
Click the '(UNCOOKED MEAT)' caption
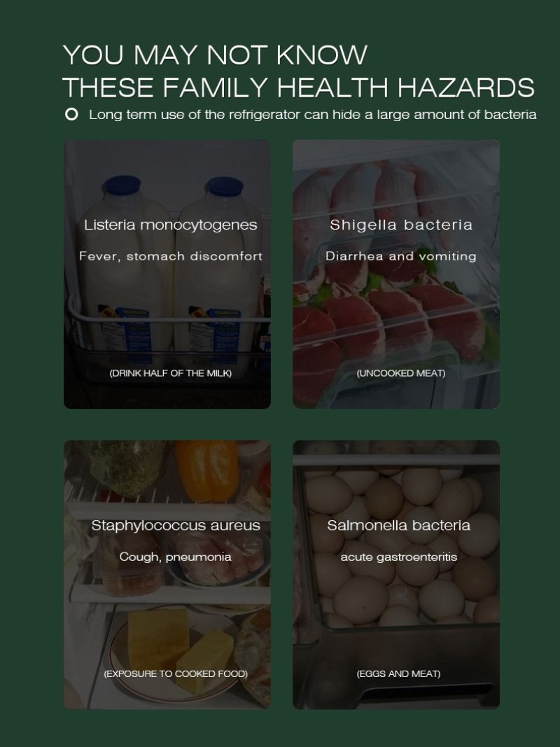[401, 373]
